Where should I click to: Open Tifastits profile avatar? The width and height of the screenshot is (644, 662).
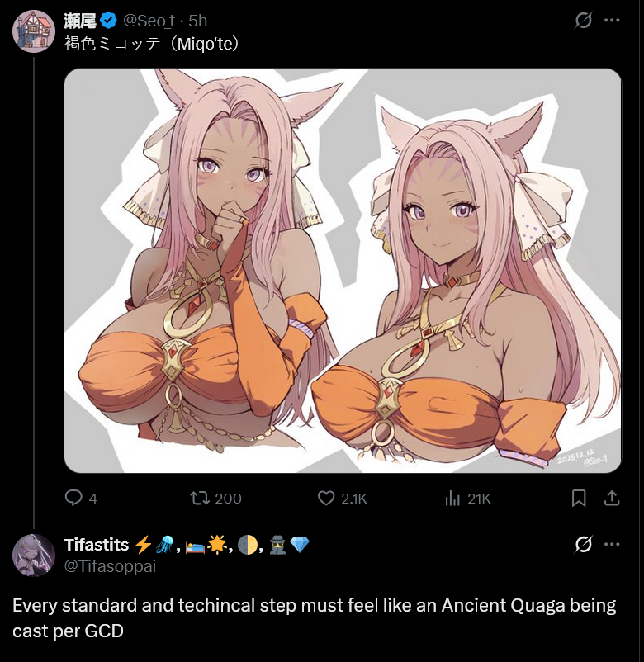click(x=34, y=556)
